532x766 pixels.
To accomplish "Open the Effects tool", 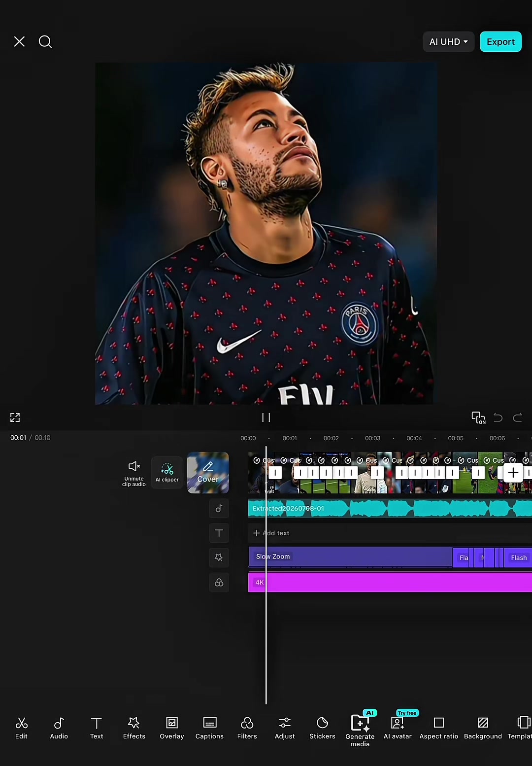I will click(x=134, y=728).
